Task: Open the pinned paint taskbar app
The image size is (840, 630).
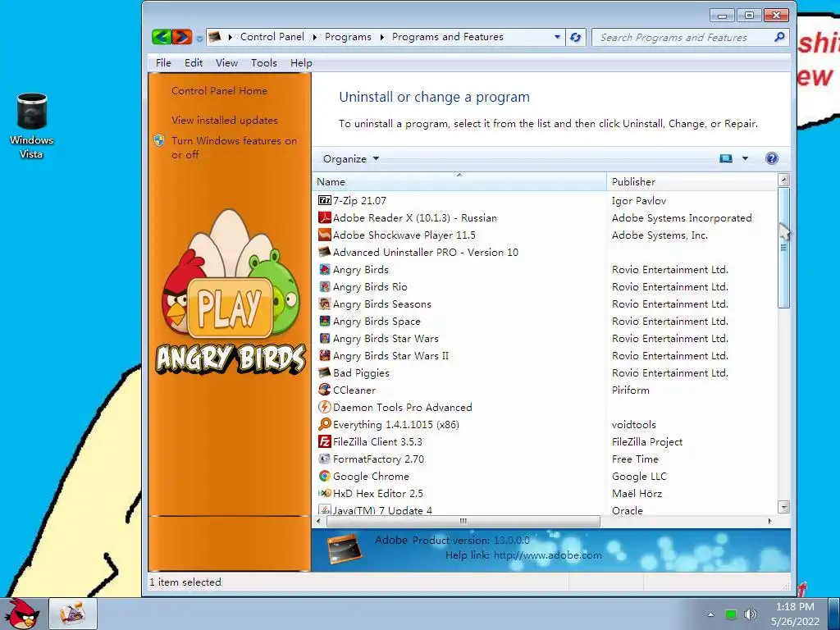Action: coord(73,614)
